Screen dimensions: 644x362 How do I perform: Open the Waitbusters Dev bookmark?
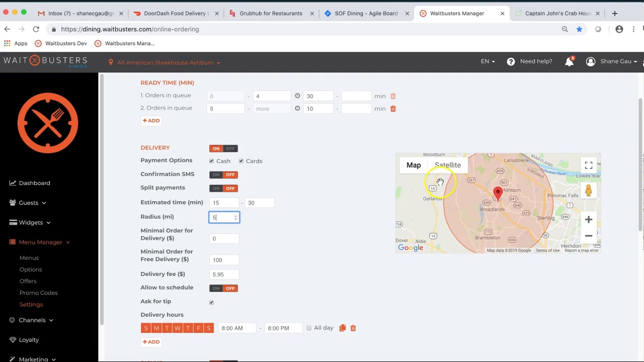(x=61, y=43)
